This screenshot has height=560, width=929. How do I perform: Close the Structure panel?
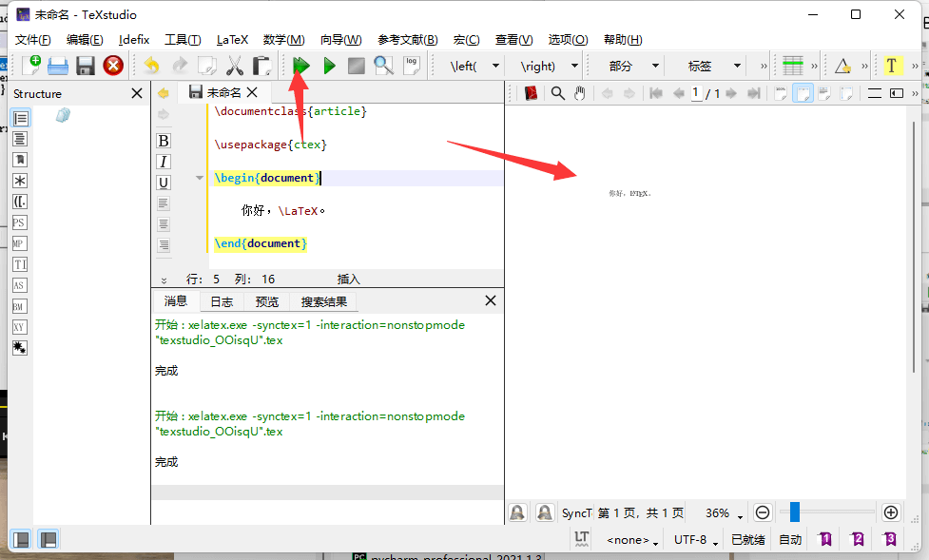[137, 93]
